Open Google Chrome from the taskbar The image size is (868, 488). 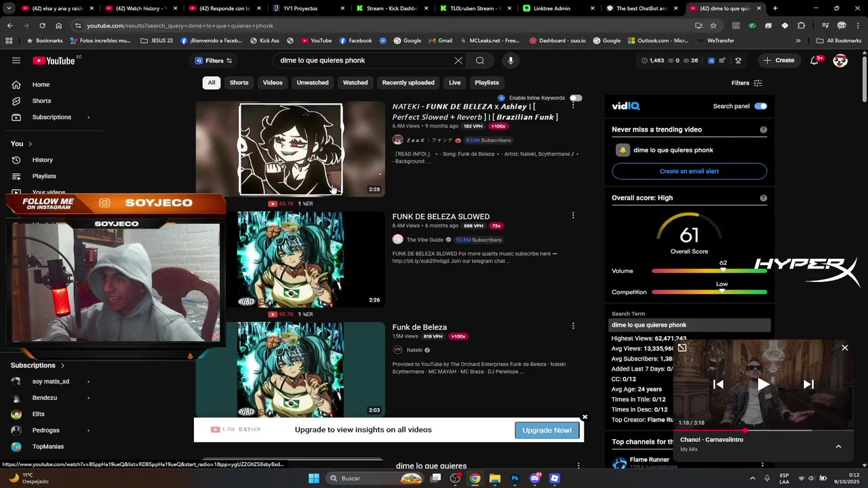pyautogui.click(x=475, y=478)
